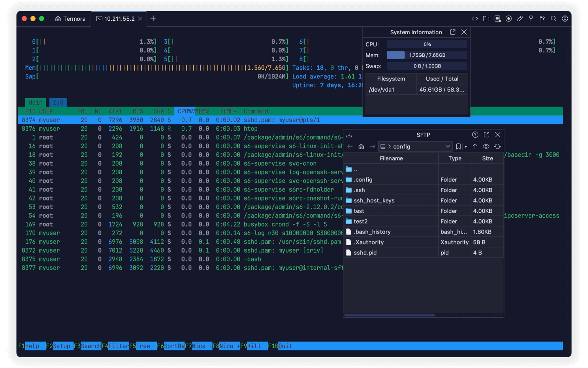Click the SFTP path bar bookmark toggle
The height and width of the screenshot is (368, 588).
(x=458, y=146)
